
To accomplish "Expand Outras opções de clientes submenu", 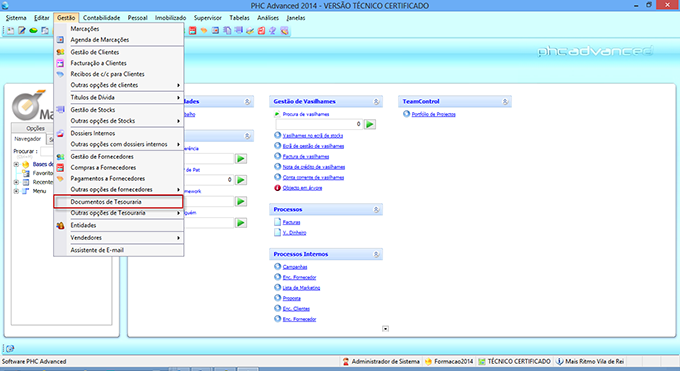I will pyautogui.click(x=178, y=85).
